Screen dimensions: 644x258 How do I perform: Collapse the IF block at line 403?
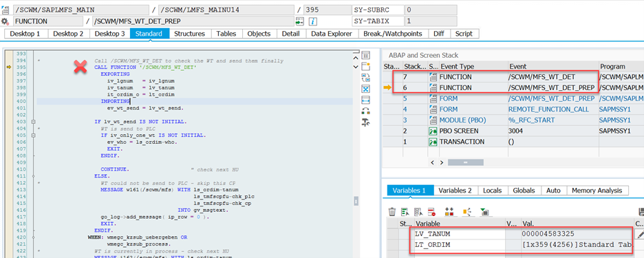pos(33,122)
